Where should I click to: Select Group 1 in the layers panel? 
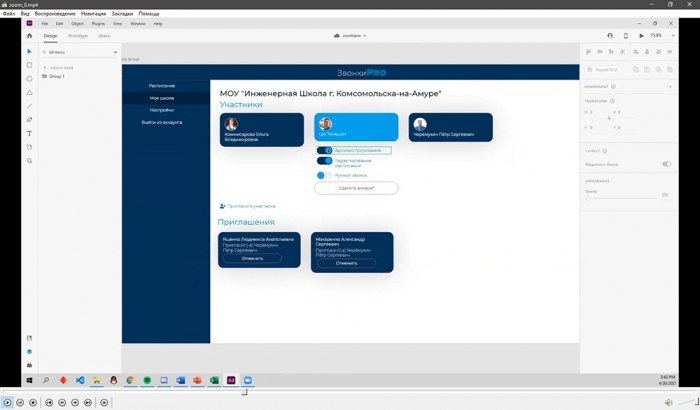(x=56, y=76)
